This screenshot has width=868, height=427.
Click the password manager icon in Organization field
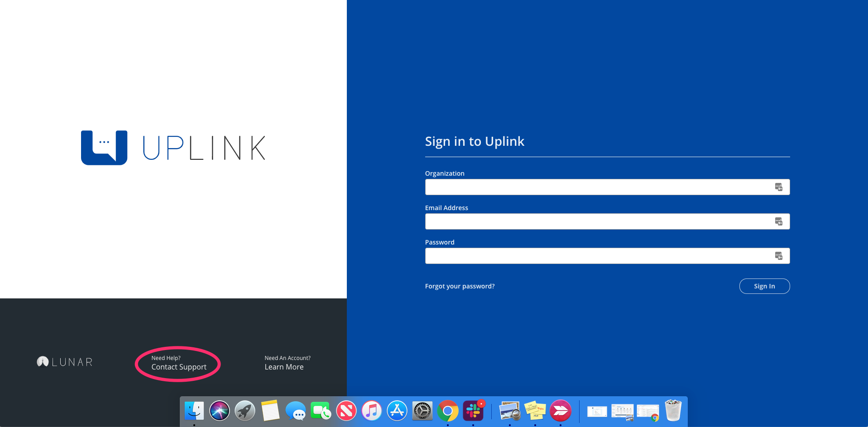pos(778,187)
